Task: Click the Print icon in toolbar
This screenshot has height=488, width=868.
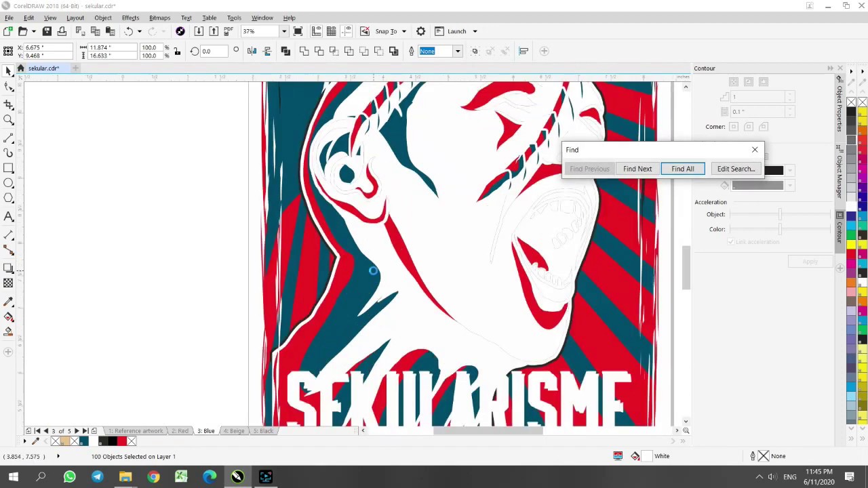Action: tap(62, 31)
